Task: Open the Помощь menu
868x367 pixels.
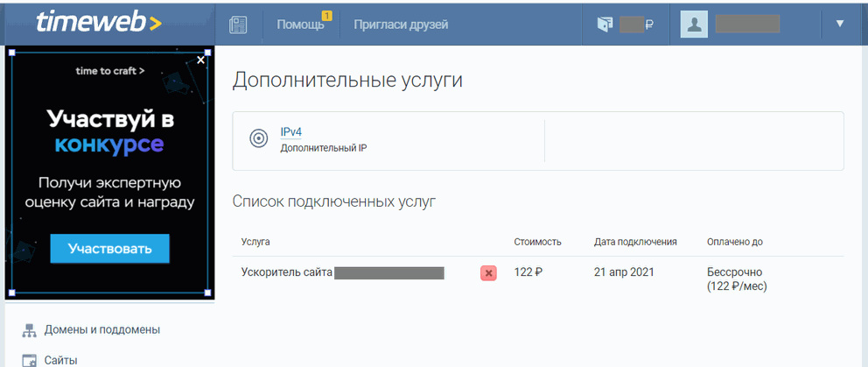Action: click(300, 25)
